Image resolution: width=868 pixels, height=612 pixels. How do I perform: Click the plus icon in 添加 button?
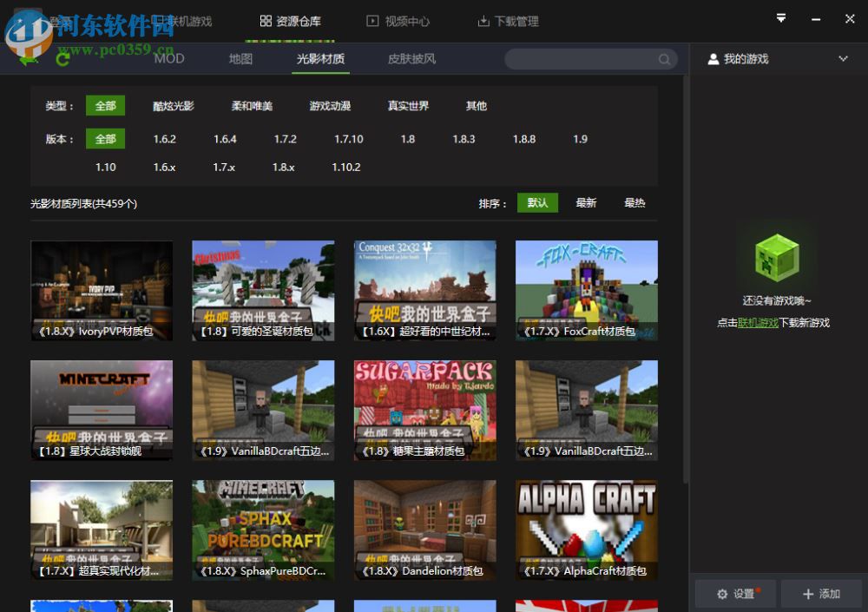[x=807, y=594]
